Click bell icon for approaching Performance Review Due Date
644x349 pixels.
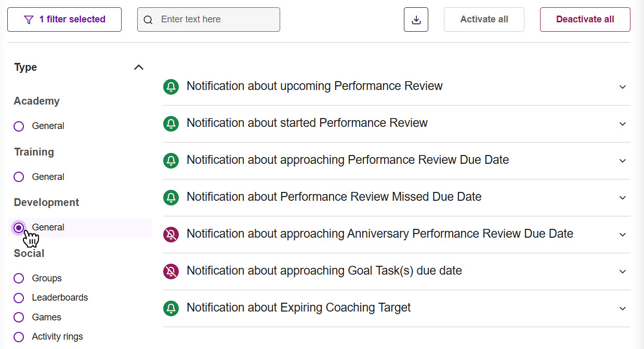tap(171, 161)
